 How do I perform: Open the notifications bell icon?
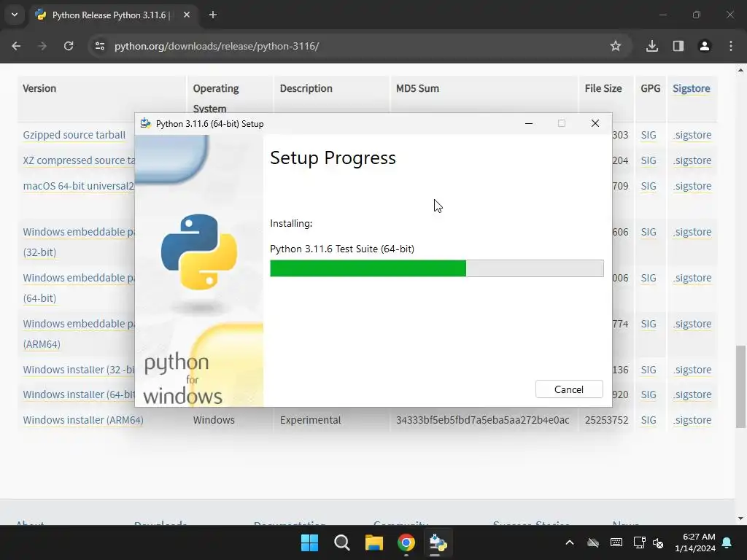727,542
